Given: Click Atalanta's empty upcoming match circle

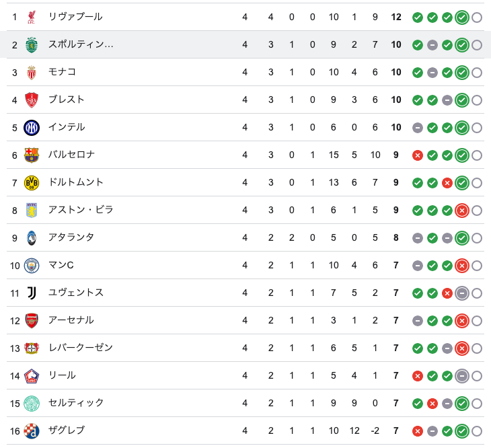Looking at the screenshot, I should click(477, 238).
